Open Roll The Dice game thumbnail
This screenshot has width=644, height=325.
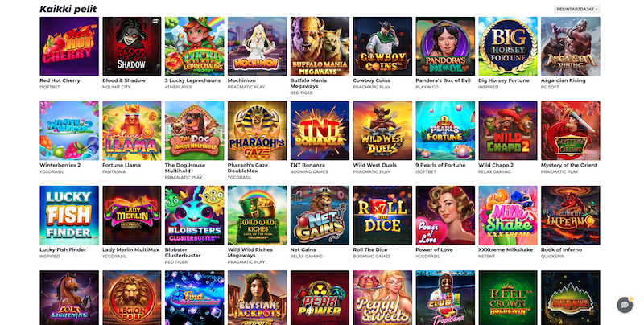point(382,215)
